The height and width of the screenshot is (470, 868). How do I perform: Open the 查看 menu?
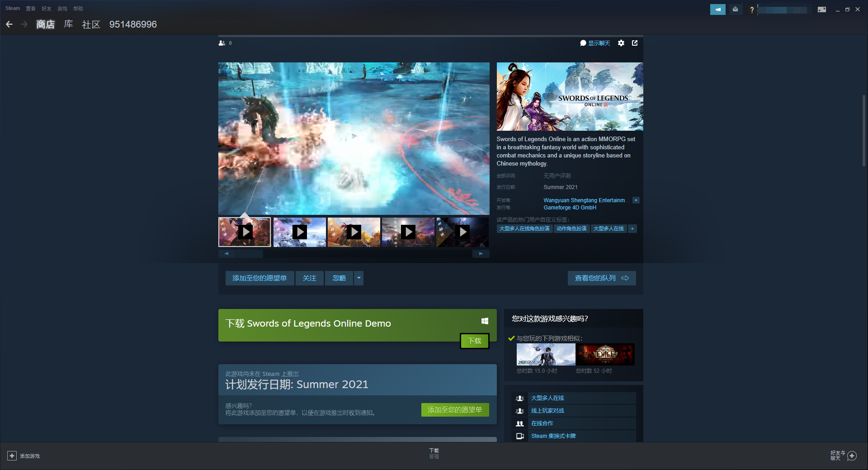(31, 9)
